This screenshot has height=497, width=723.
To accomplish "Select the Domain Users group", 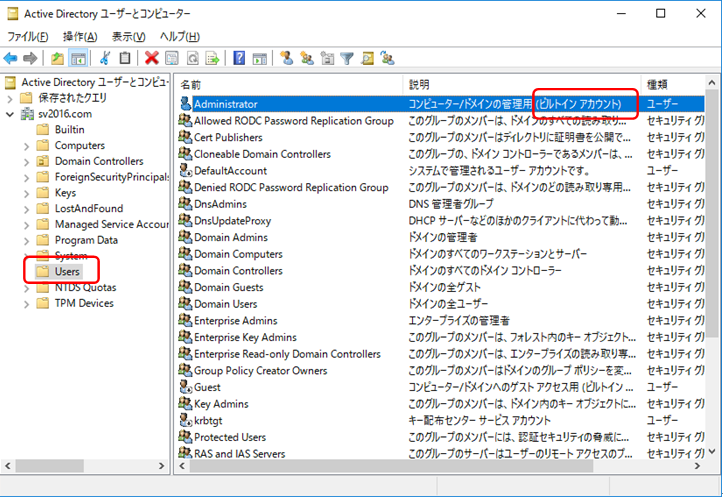I will point(225,304).
